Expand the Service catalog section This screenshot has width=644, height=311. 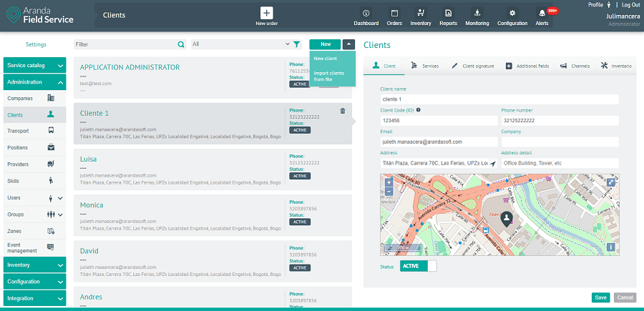pyautogui.click(x=34, y=65)
